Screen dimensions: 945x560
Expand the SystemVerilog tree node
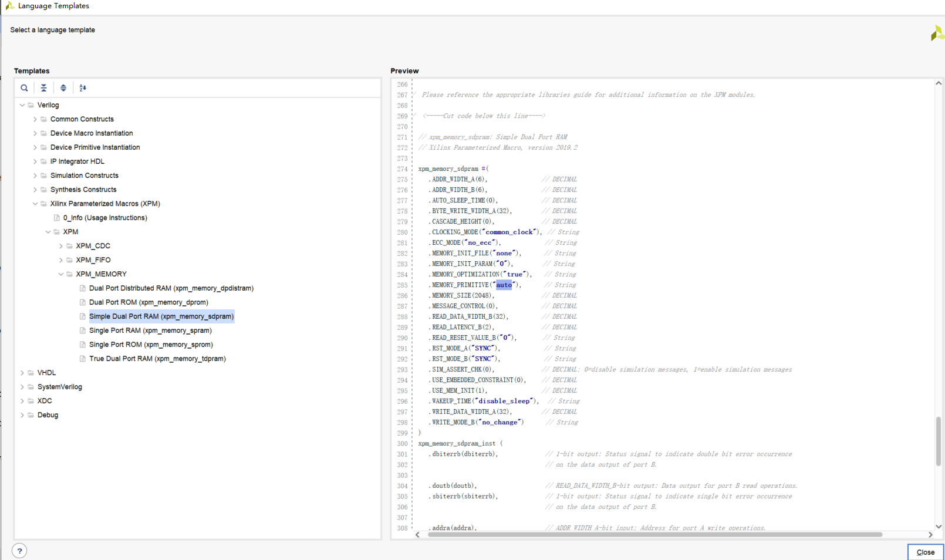tap(22, 387)
